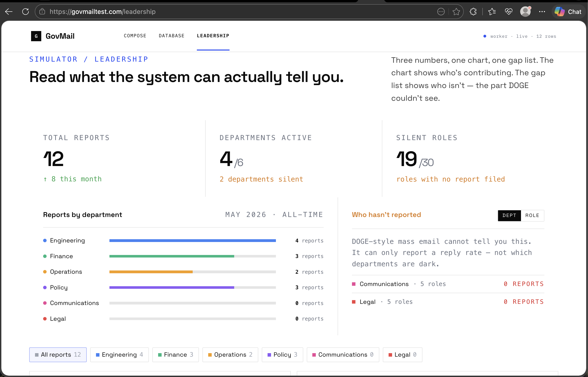Open the Extensions puzzle icon
Viewport: 588px width, 377px height.
473,12
